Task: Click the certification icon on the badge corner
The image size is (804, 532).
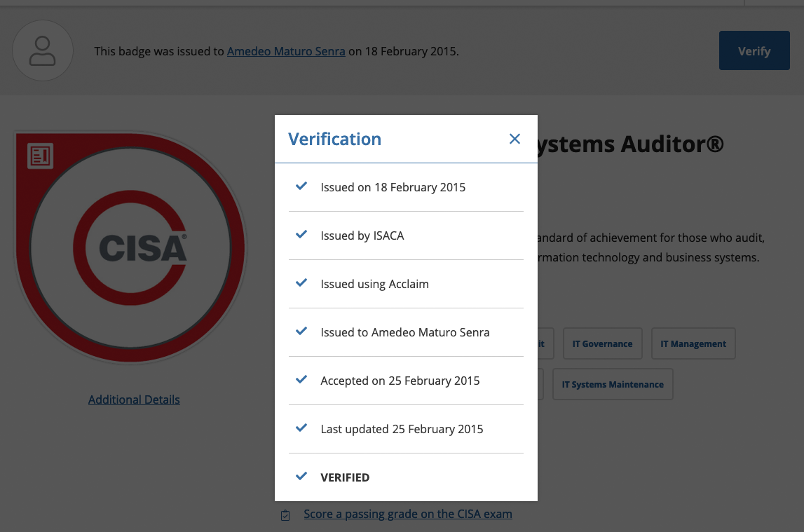Action: pos(40,156)
